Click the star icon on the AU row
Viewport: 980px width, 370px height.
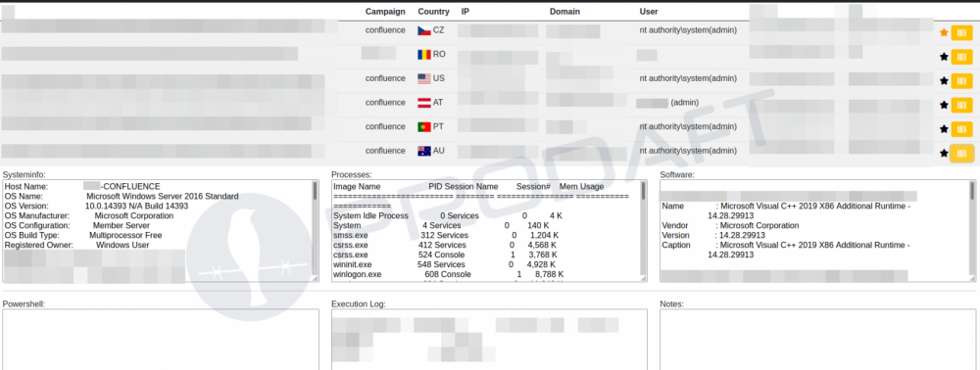(x=944, y=153)
